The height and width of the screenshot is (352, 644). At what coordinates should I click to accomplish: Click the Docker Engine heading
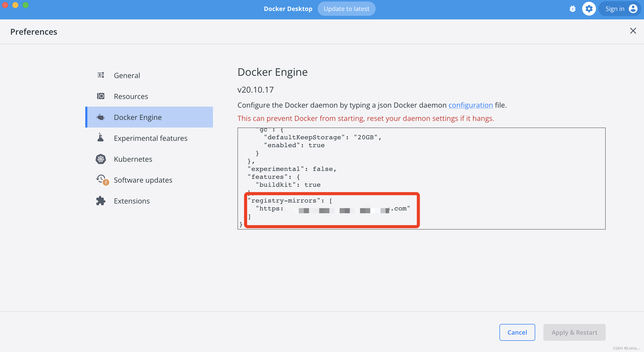tap(272, 72)
